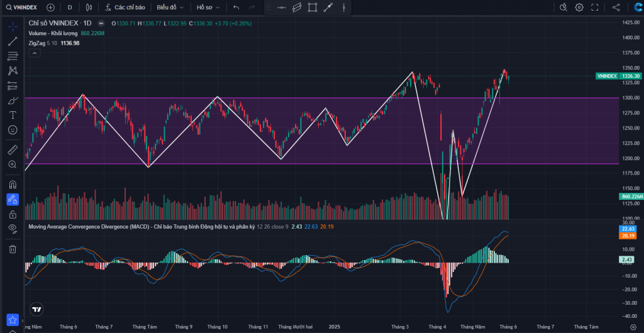Open the D time interval selector

[69, 8]
